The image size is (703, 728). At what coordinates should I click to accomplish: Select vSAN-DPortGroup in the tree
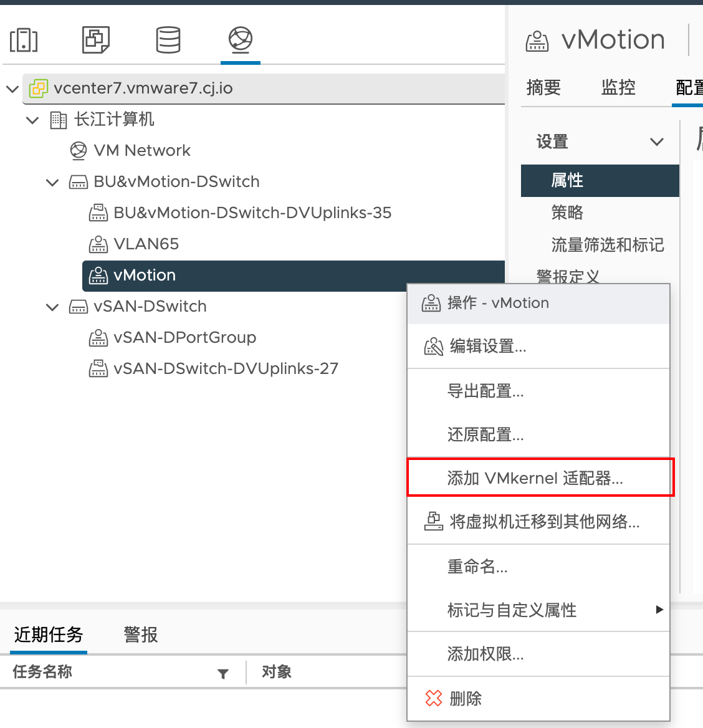coord(185,338)
